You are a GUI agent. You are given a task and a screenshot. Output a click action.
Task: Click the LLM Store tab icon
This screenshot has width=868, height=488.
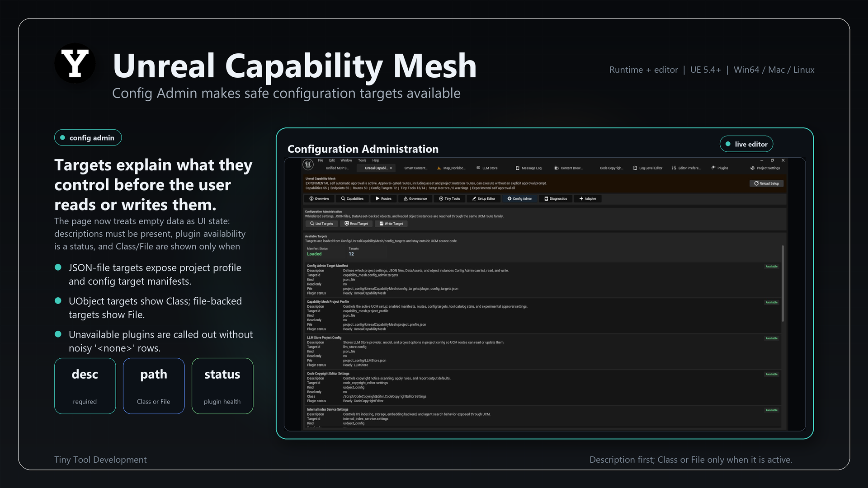(478, 168)
